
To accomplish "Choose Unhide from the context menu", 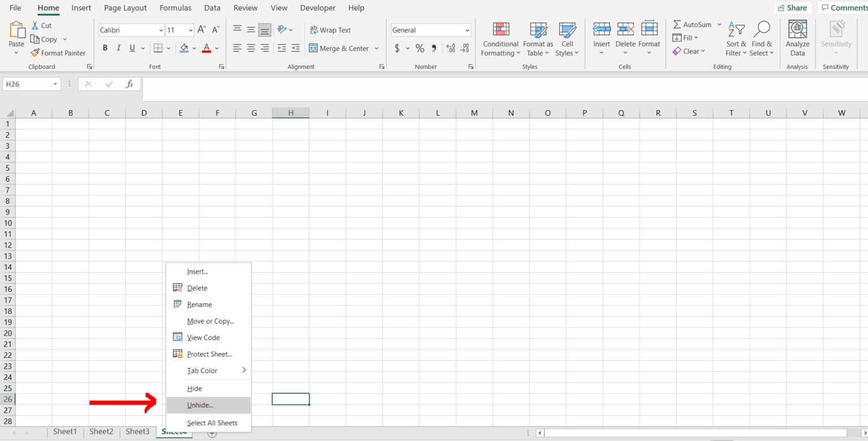I will (199, 405).
